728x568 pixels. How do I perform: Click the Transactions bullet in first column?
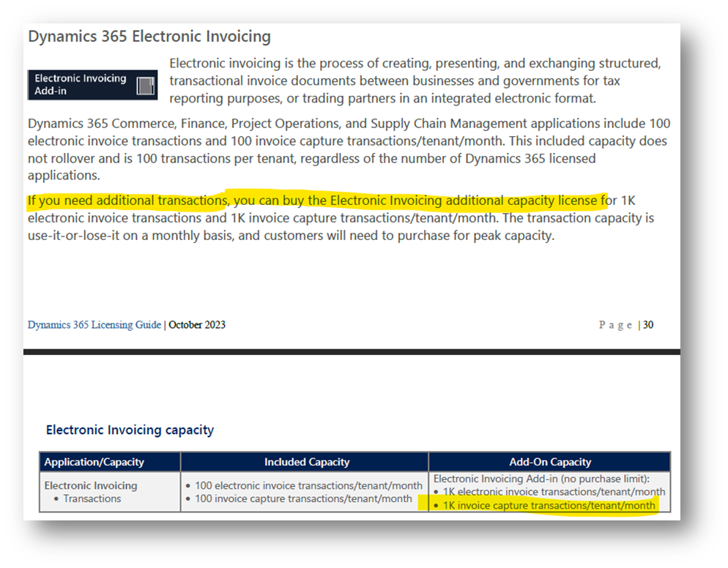point(92,498)
